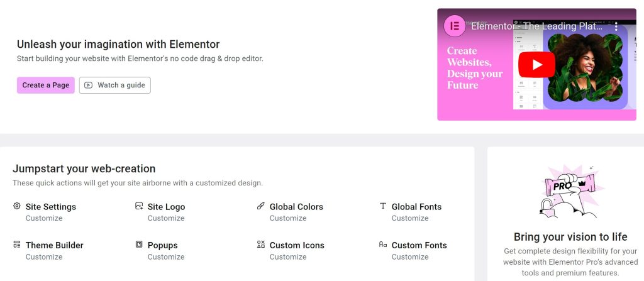Click the Elementor channel logo on video
This screenshot has height=281, width=644.
[454, 26]
